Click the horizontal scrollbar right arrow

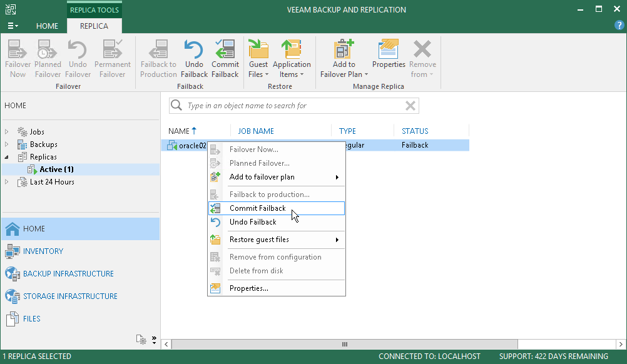621,344
